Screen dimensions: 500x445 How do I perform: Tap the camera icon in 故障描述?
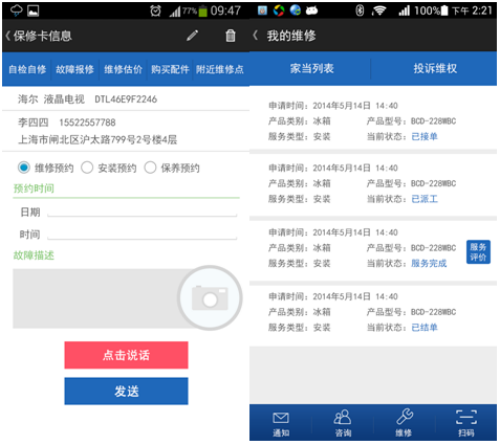tap(210, 298)
